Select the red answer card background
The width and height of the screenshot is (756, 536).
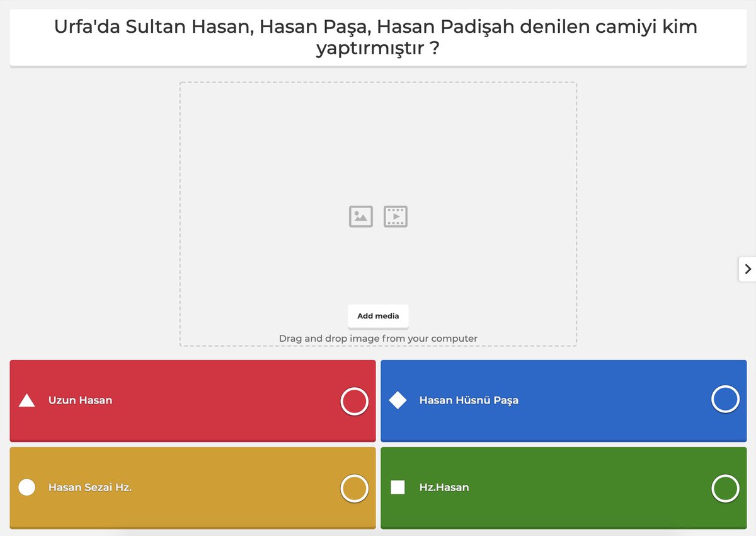pyautogui.click(x=192, y=401)
